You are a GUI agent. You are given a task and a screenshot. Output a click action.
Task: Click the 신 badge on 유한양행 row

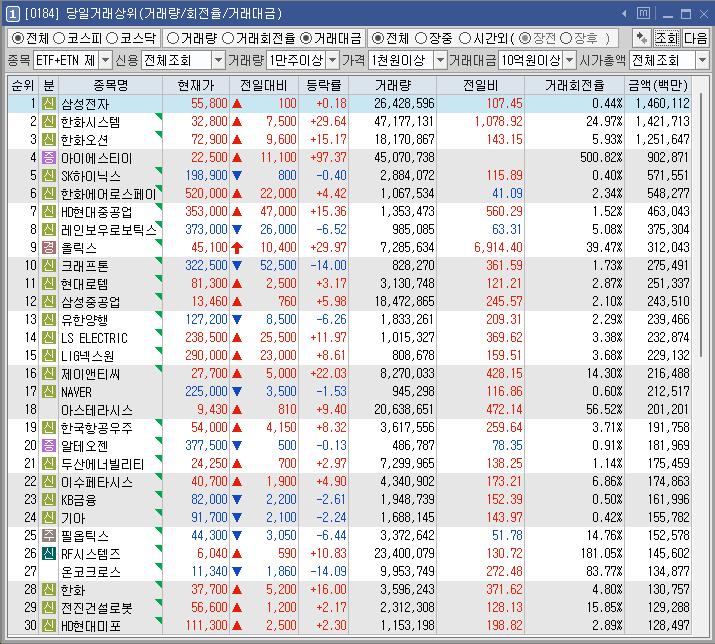[49, 320]
